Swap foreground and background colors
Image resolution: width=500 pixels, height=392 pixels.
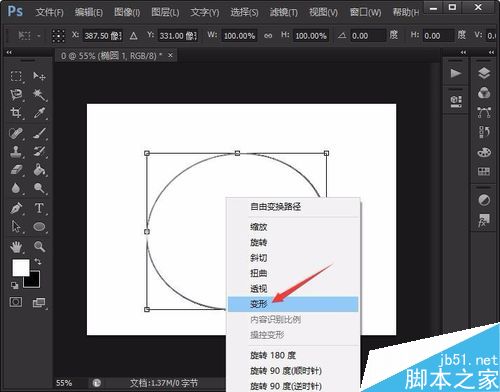38,262
